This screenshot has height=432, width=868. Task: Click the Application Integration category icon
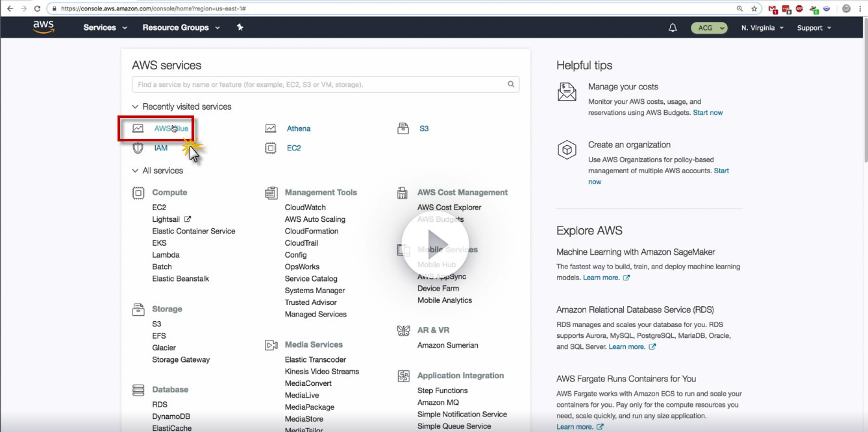404,376
